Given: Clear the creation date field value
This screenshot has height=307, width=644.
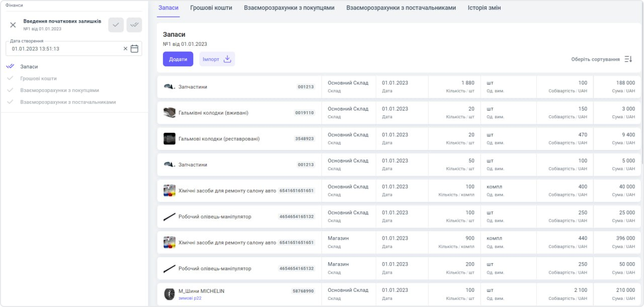Looking at the screenshot, I should pos(126,49).
